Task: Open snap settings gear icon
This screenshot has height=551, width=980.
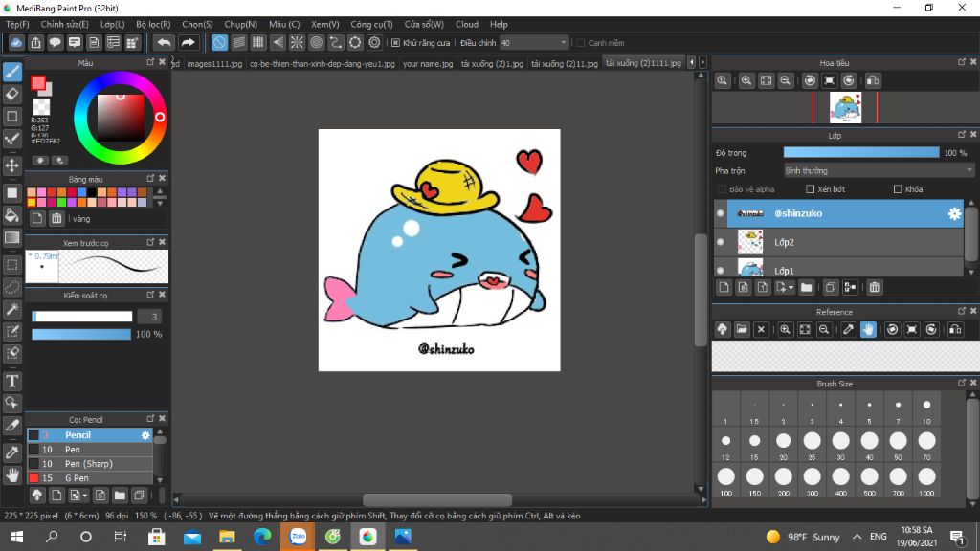Action: pos(374,42)
